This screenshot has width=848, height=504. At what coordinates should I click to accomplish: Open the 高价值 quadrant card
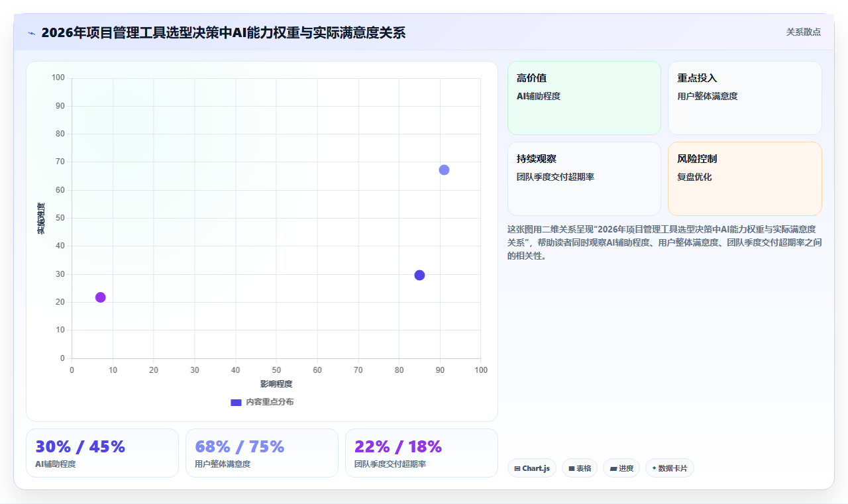click(584, 98)
